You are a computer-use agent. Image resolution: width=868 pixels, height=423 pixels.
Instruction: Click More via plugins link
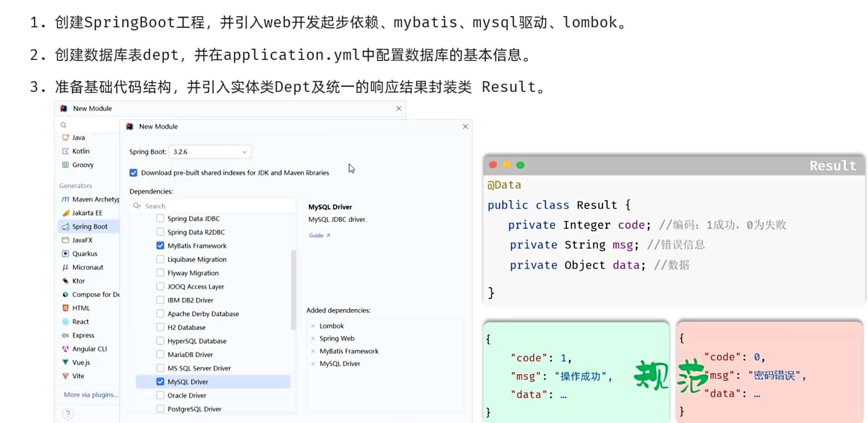pos(91,395)
